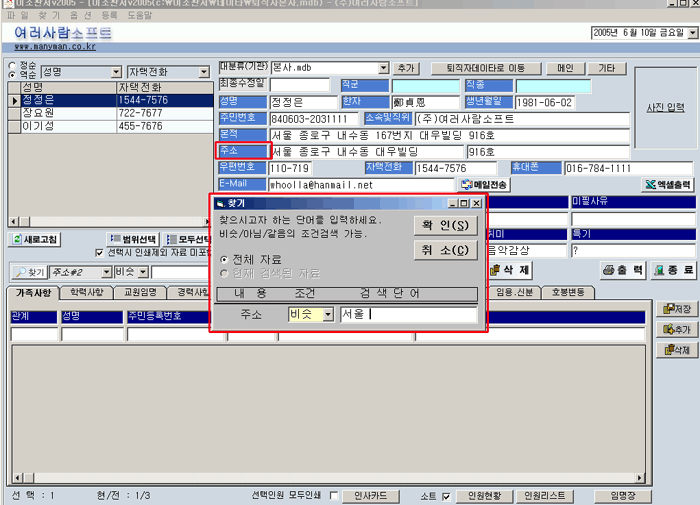Click the 검색단어 input field containing 서울

[407, 315]
